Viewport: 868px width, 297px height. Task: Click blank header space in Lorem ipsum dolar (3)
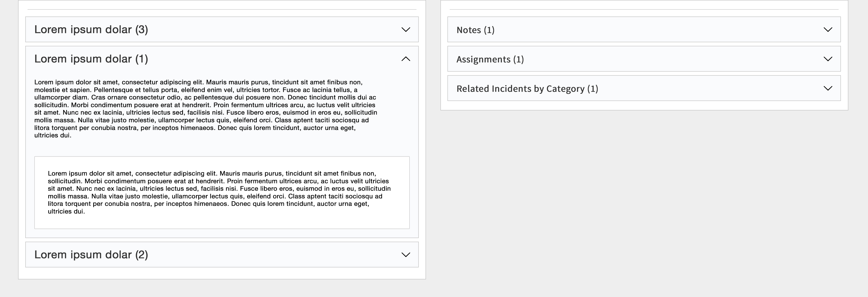tap(269, 30)
